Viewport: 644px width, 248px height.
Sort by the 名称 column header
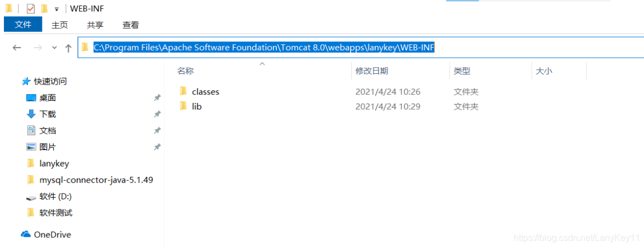point(185,71)
